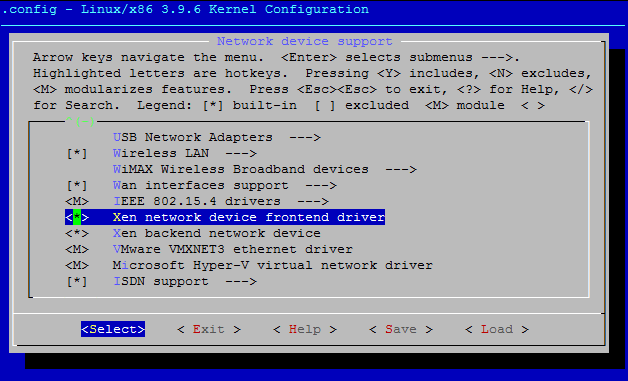Change IEEE 802.15.4 drivers <M> state
This screenshot has height=381, width=628.
coord(77,202)
